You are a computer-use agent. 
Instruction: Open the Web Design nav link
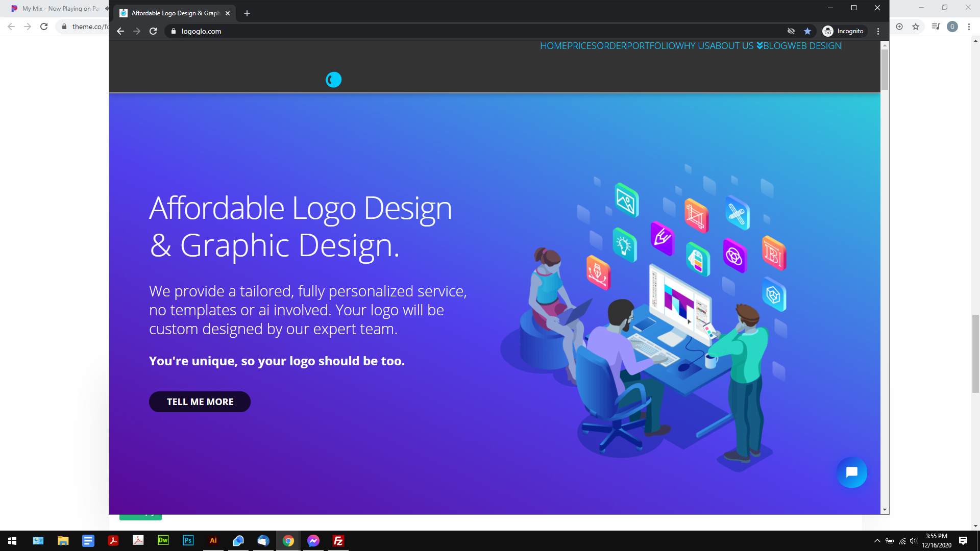pyautogui.click(x=815, y=46)
